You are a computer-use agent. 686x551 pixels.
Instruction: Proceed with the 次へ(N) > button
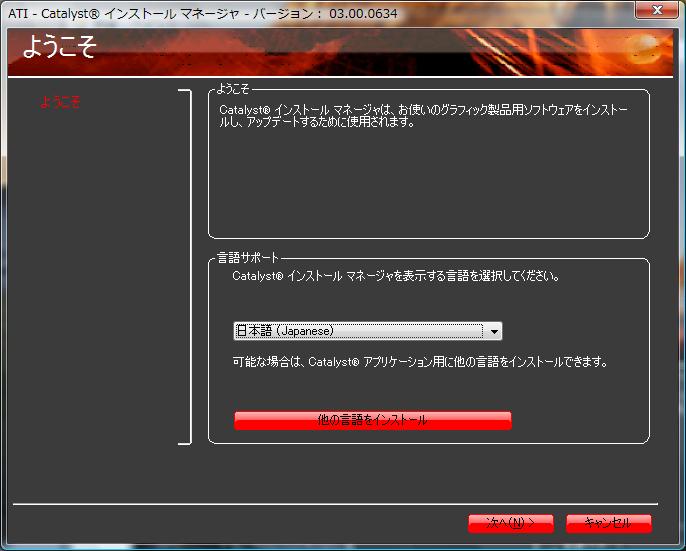(x=511, y=523)
